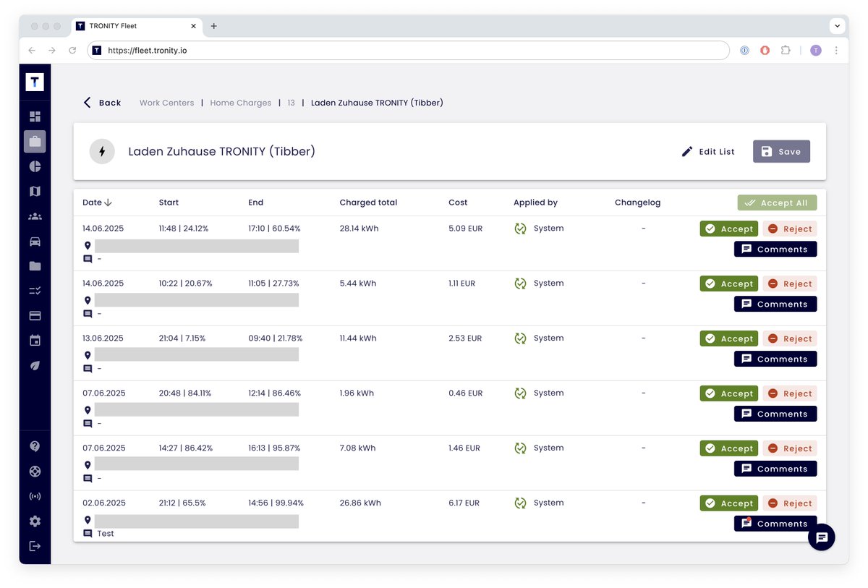Reject the 5.44 kWh charge

tap(789, 284)
